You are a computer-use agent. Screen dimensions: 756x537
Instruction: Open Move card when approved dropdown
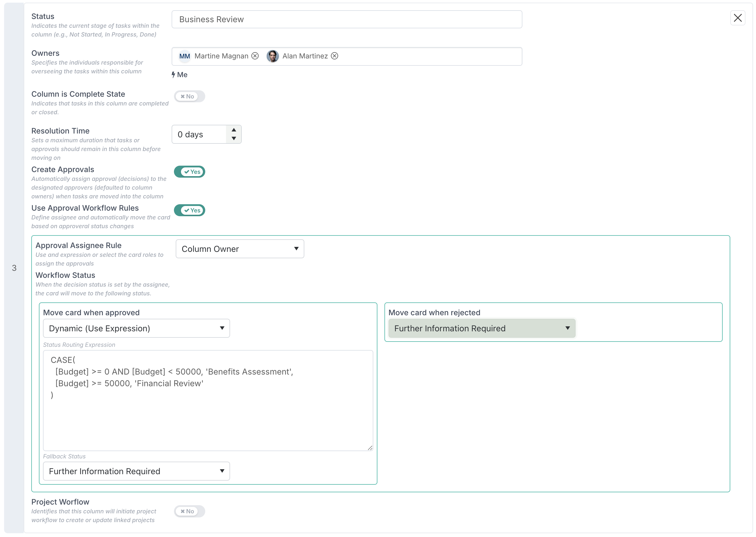(136, 328)
